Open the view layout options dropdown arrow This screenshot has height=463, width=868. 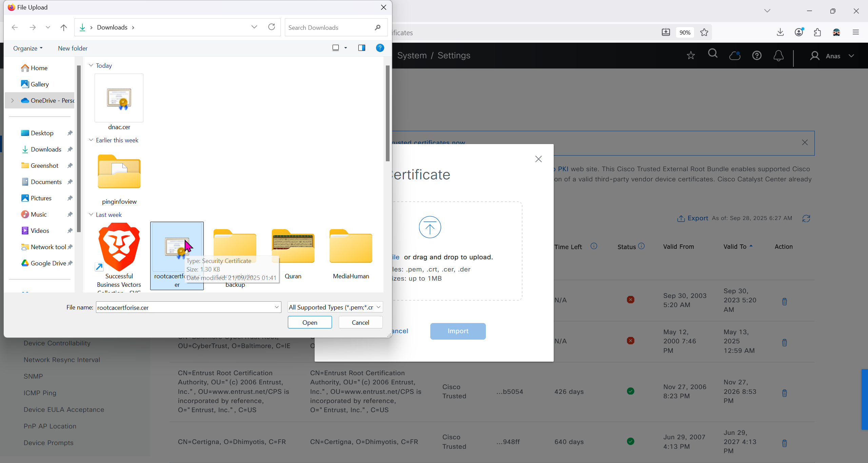coord(346,48)
